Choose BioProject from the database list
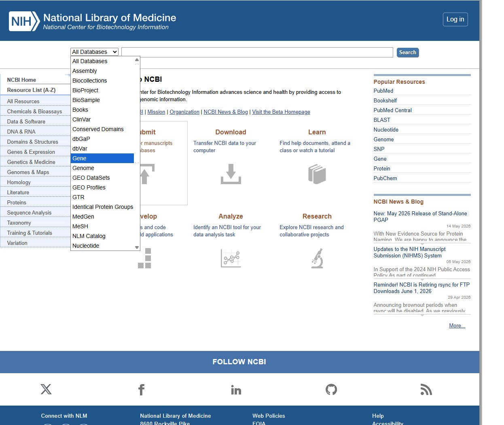504x425 pixels. (102, 90)
